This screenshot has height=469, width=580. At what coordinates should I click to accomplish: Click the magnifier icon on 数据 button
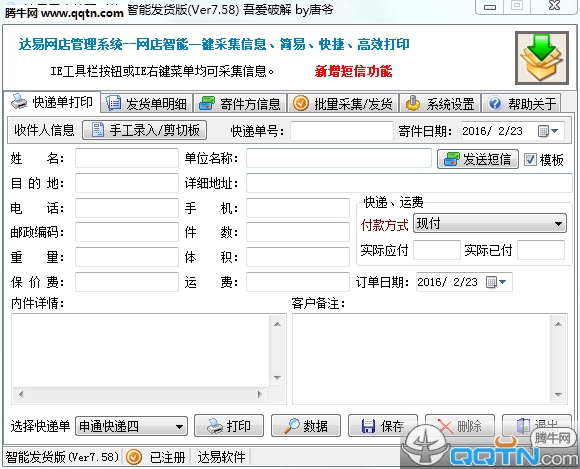pyautogui.click(x=291, y=426)
